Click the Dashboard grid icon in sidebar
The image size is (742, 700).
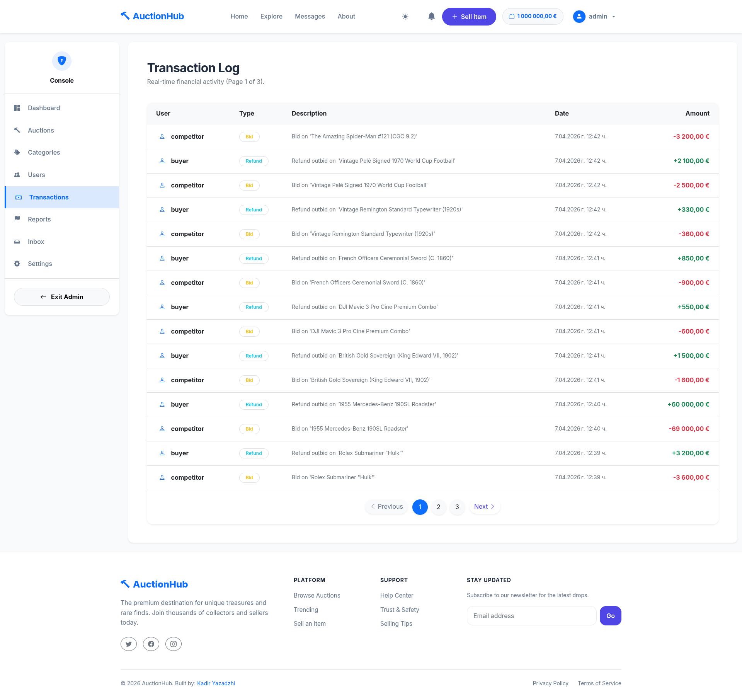[x=17, y=108]
